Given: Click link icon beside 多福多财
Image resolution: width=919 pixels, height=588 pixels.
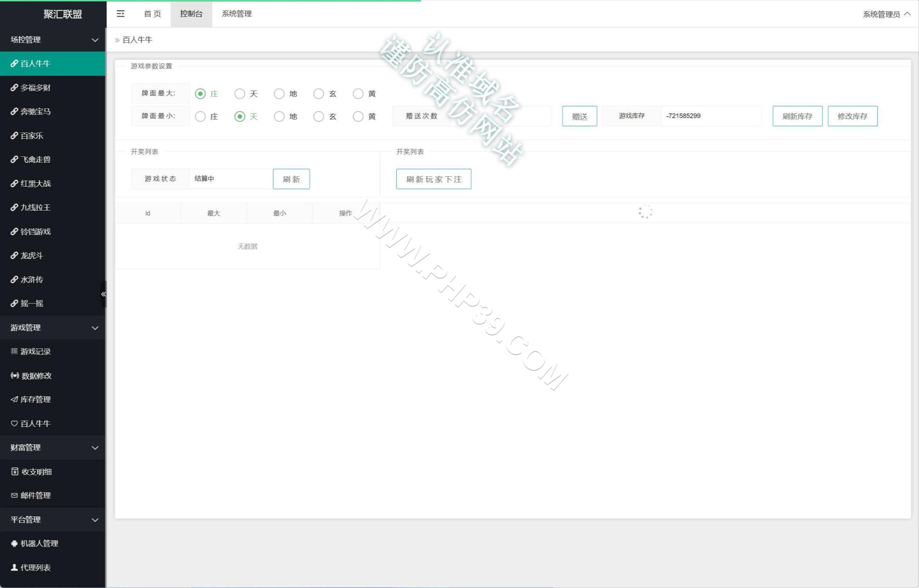Looking at the screenshot, I should [14, 88].
